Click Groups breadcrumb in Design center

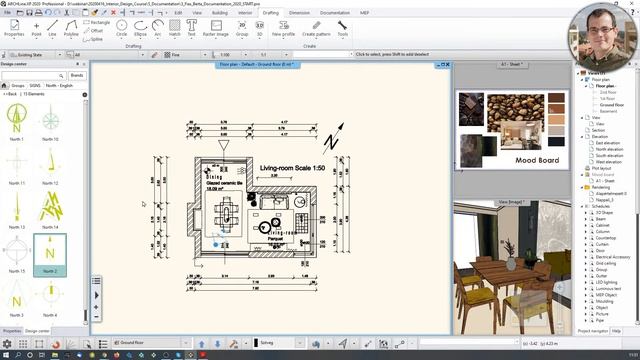coord(18,86)
